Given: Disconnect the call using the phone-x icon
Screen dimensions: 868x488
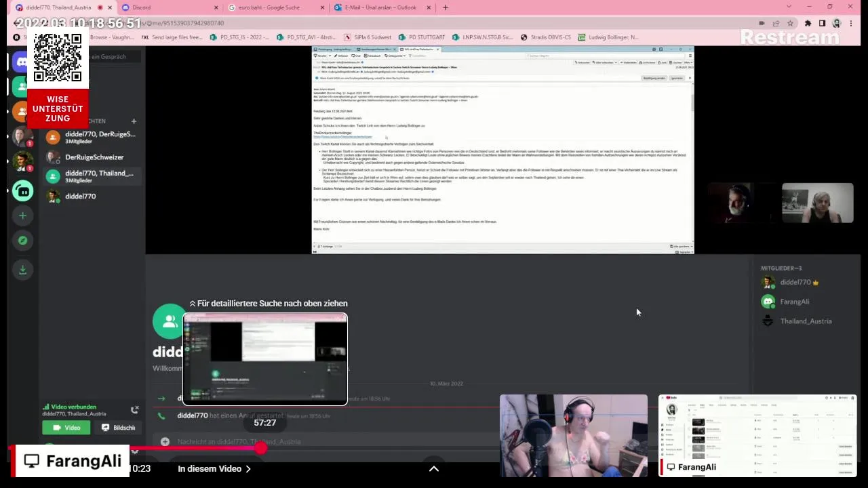Looking at the screenshot, I should pos(134,409).
